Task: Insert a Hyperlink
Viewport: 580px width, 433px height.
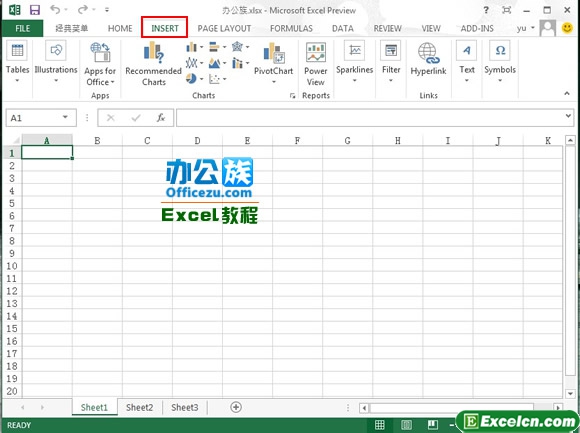Action: pos(428,59)
